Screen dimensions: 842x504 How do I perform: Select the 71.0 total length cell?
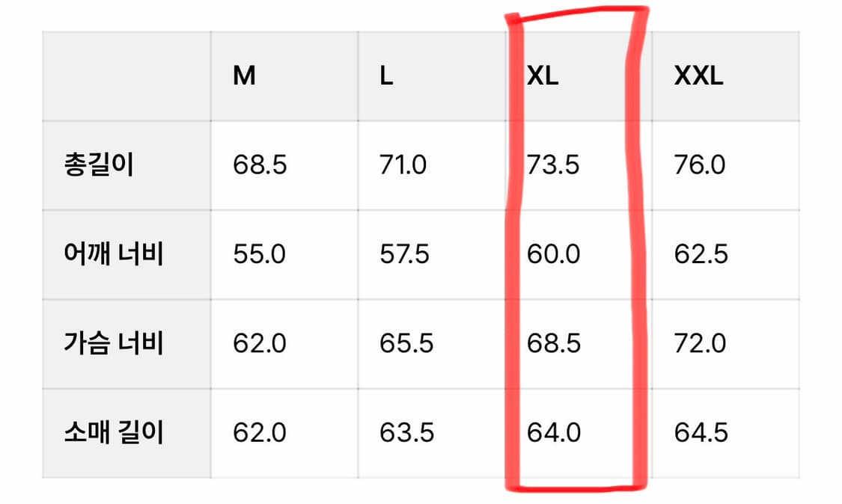click(x=403, y=165)
